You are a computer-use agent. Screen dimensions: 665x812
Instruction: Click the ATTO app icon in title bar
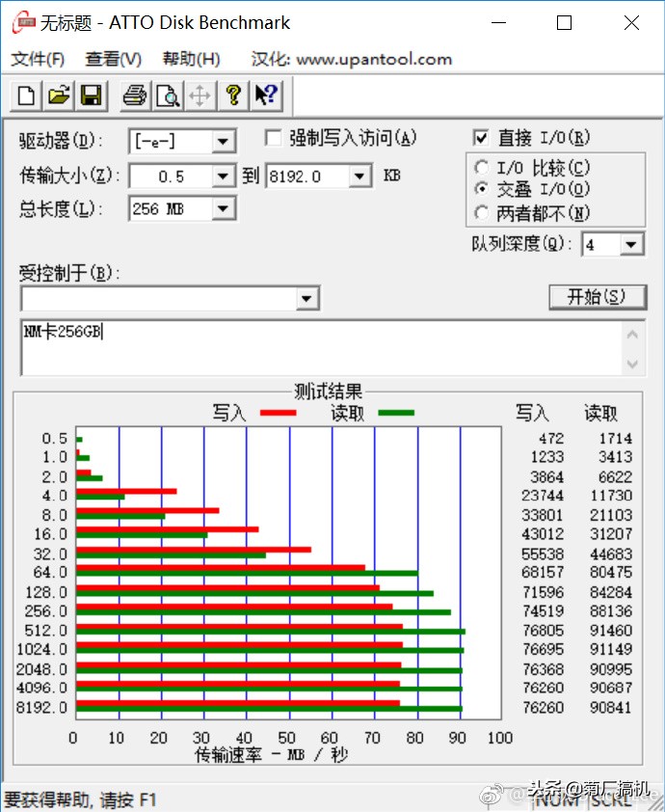(x=23, y=23)
